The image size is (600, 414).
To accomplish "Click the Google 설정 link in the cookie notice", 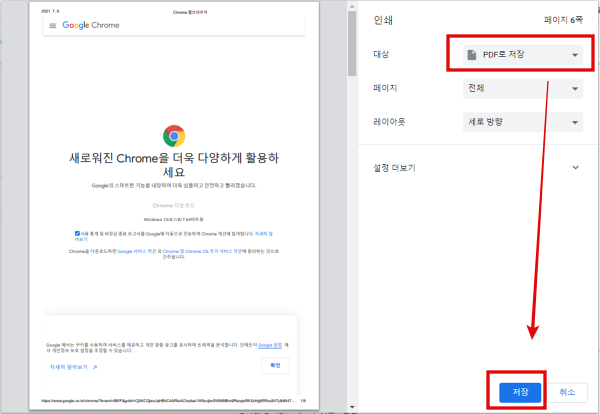I will pyautogui.click(x=270, y=345).
